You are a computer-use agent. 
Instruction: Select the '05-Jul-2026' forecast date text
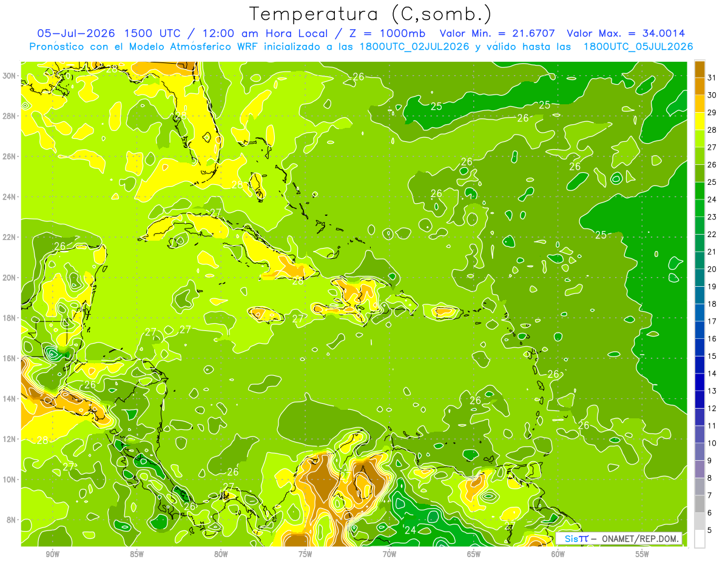pos(77,33)
